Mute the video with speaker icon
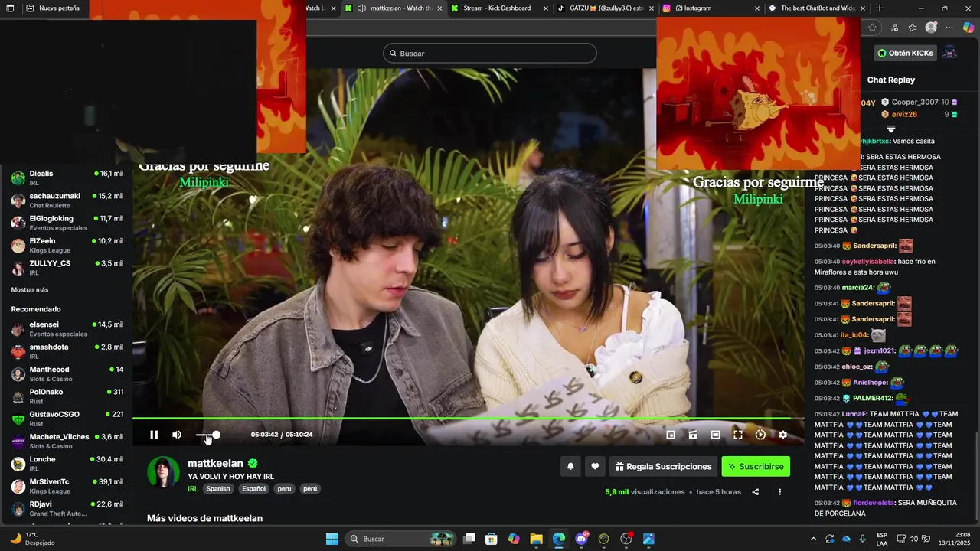Screen dimensions: 980x551 (x=177, y=435)
